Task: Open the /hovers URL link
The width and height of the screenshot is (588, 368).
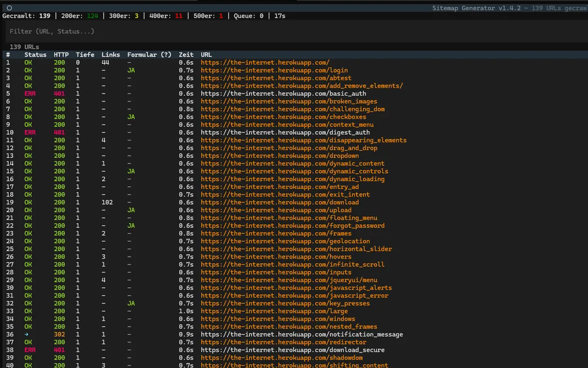Action: pos(276,256)
